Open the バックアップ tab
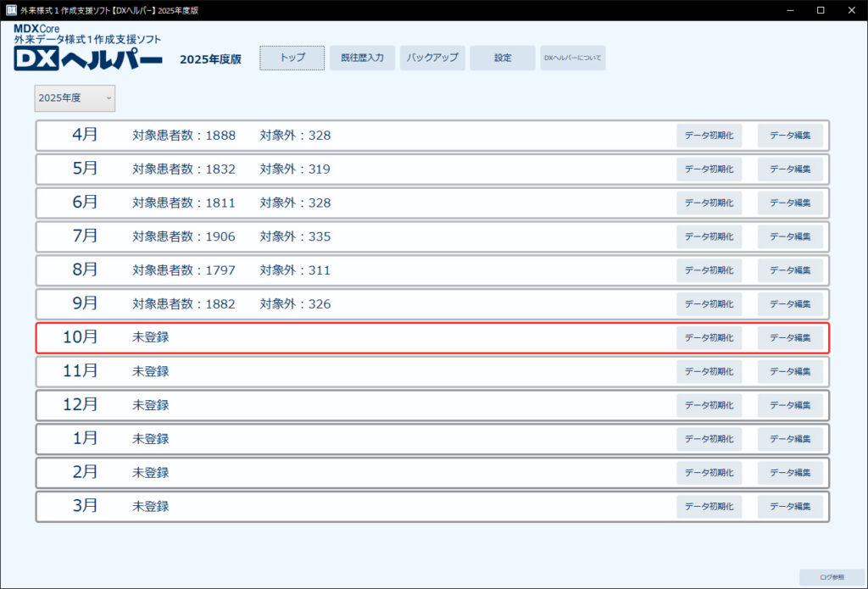868x589 pixels. pos(432,58)
